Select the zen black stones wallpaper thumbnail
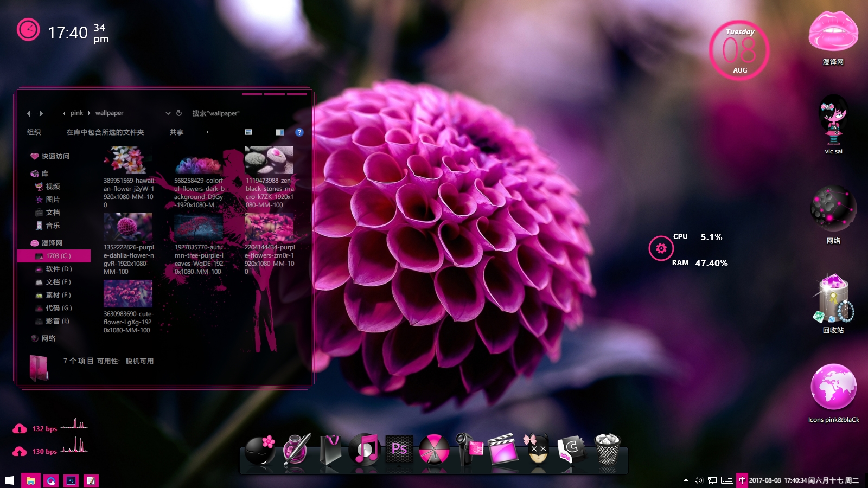868x488 pixels. (269, 160)
